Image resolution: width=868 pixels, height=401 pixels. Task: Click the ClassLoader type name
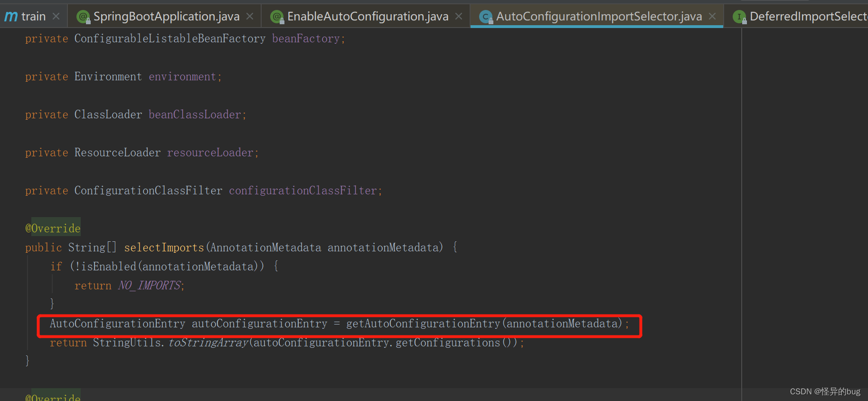pos(108,115)
